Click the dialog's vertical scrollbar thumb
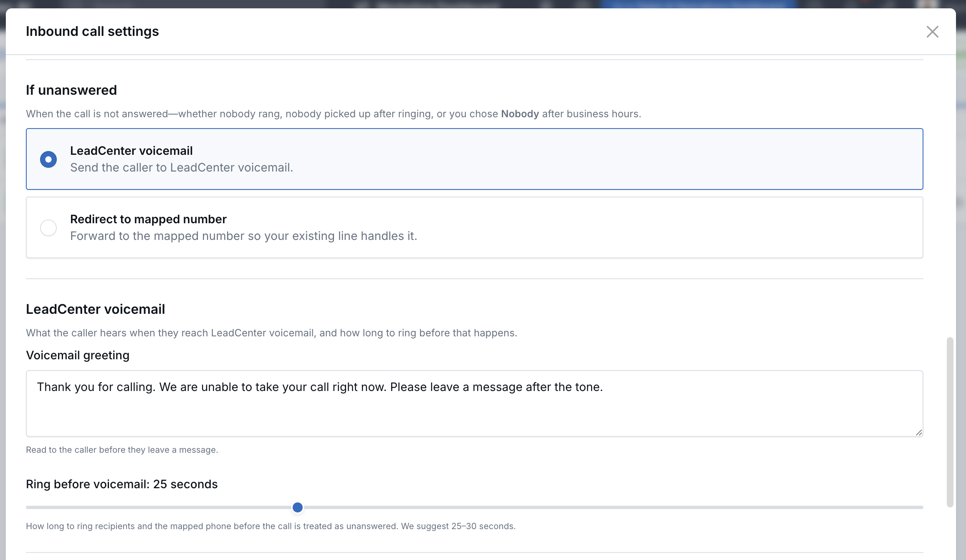 click(x=950, y=422)
